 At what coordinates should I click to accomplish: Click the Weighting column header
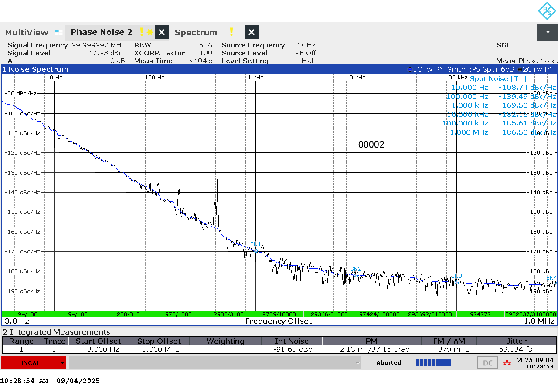pyautogui.click(x=225, y=341)
